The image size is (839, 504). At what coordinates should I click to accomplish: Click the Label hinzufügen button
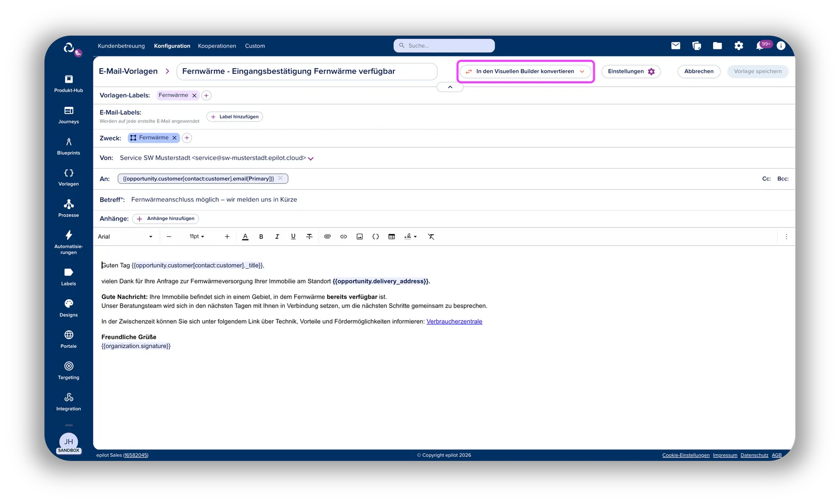click(234, 117)
